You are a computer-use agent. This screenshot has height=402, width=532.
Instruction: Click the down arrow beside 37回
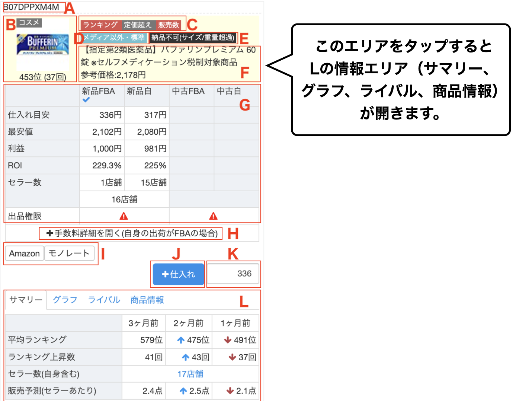[233, 357]
